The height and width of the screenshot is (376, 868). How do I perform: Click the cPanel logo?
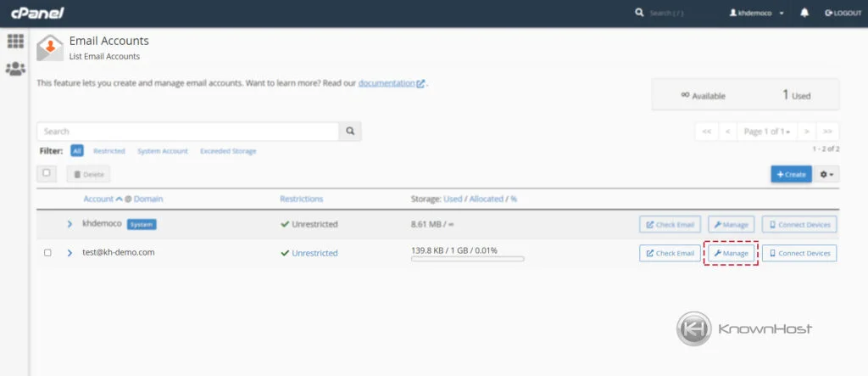tap(37, 13)
